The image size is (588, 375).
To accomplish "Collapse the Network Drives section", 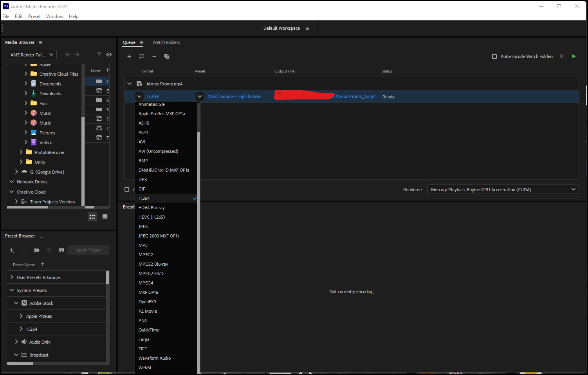I will pyautogui.click(x=12, y=181).
